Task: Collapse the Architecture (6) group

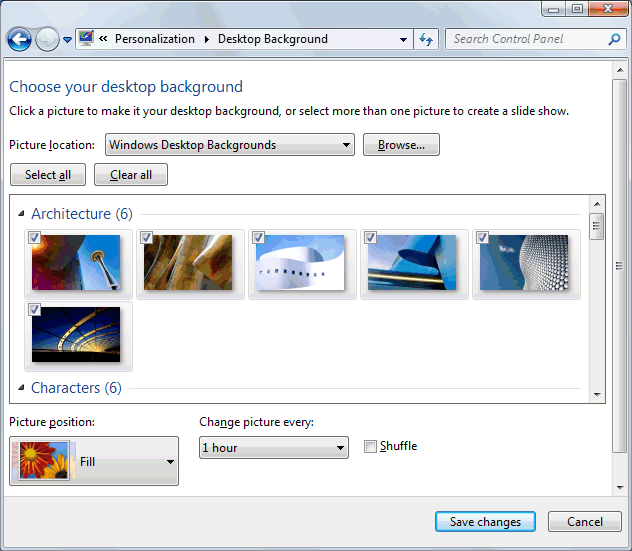Action: [x=21, y=214]
